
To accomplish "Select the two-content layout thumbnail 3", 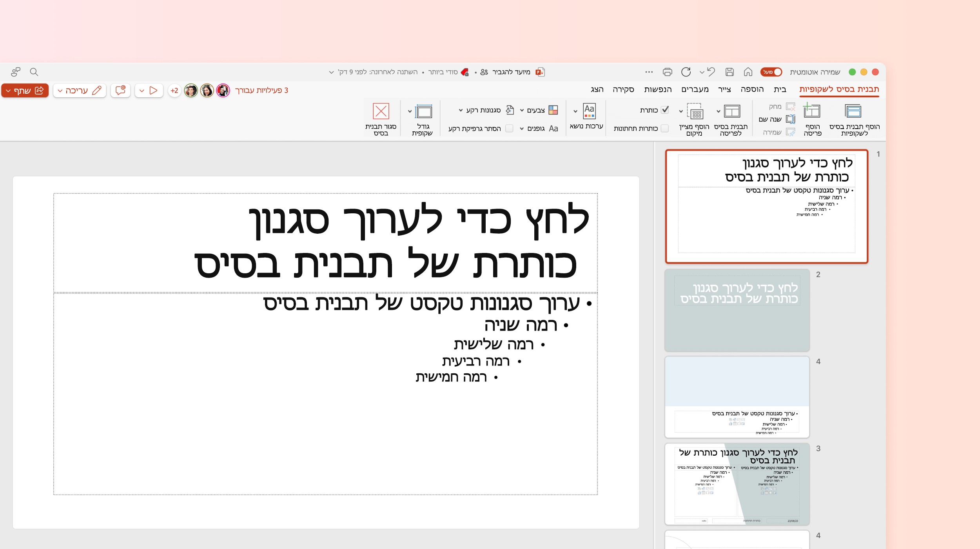I will coord(737,484).
